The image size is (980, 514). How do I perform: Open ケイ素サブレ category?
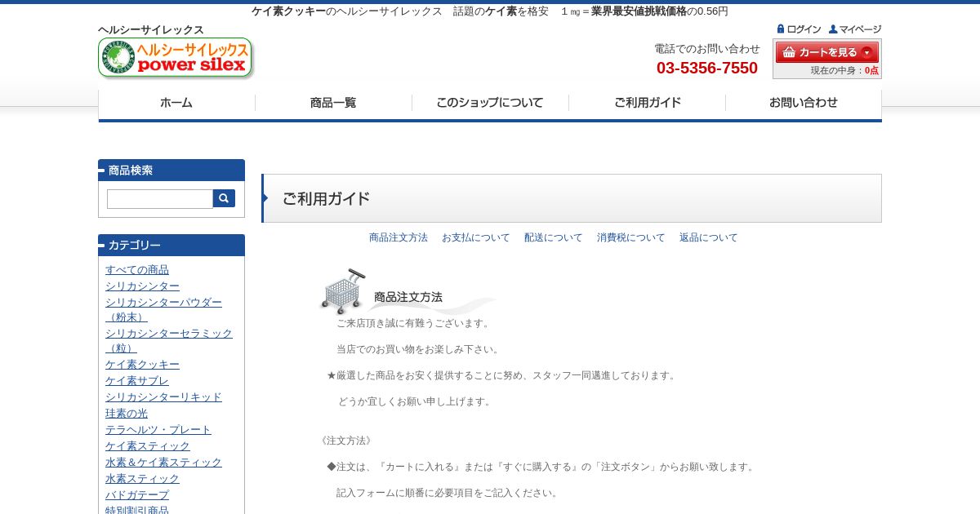137,381
